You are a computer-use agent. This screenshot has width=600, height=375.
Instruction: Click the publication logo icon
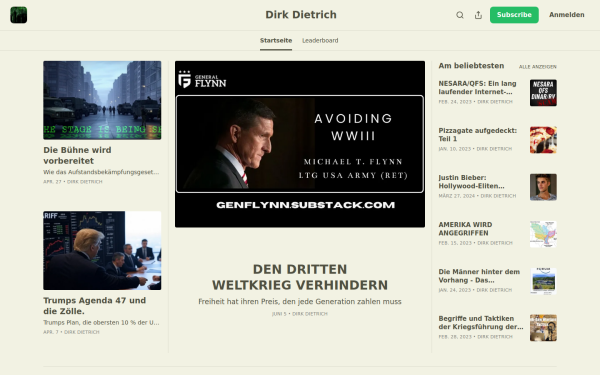pos(18,15)
